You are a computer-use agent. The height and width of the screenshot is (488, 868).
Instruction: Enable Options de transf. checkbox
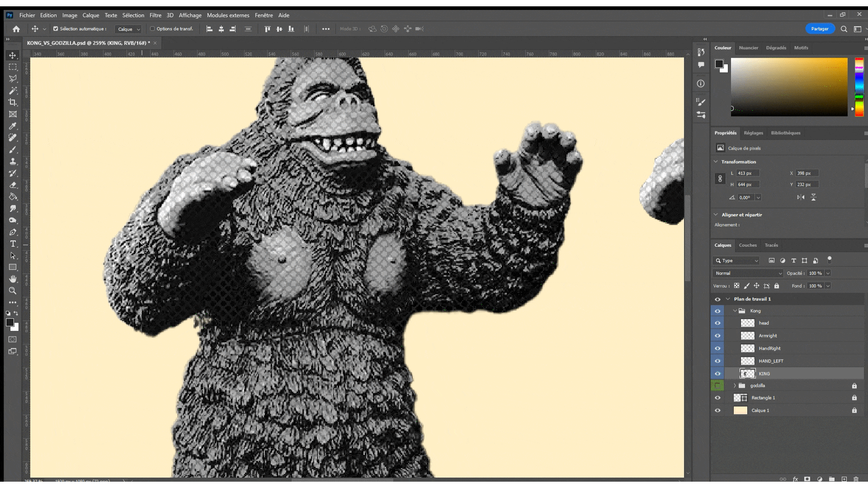click(152, 28)
